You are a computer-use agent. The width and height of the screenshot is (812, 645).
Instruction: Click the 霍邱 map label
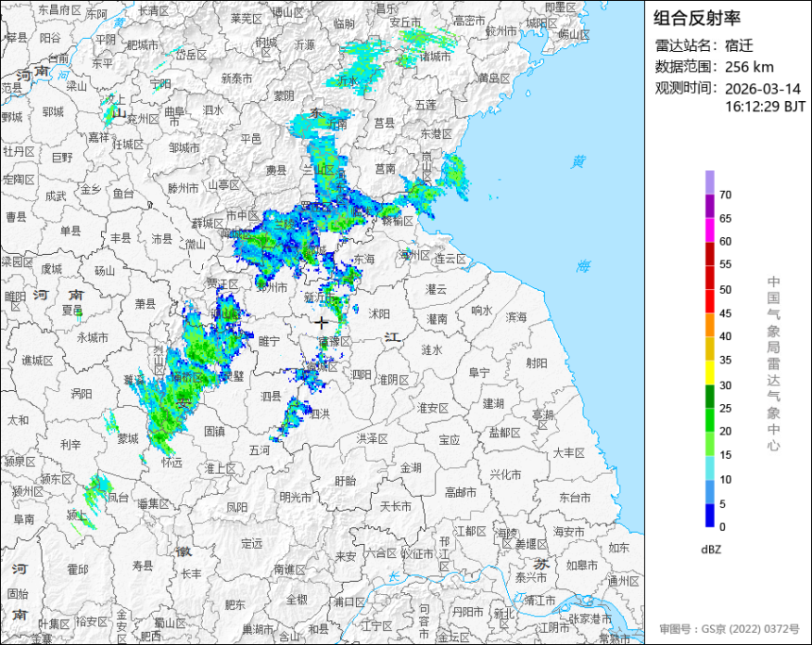[77, 569]
